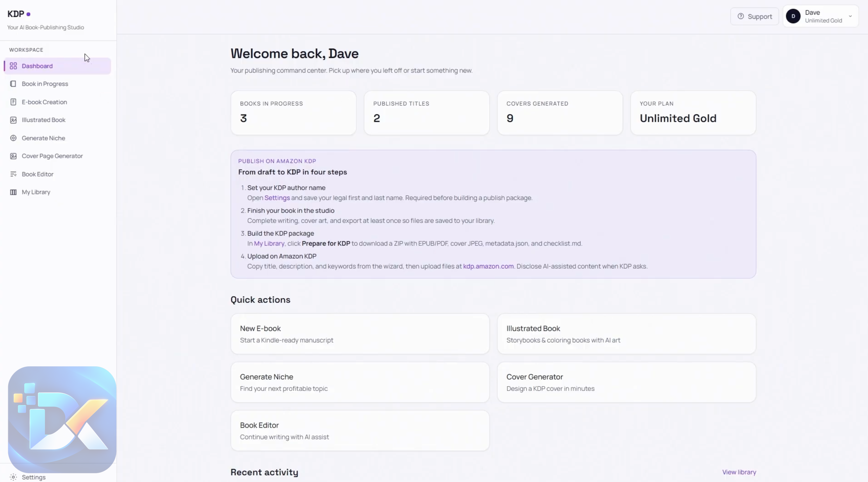The image size is (868, 482).
Task: Open the Illustrated Book quick action card
Action: (x=626, y=334)
